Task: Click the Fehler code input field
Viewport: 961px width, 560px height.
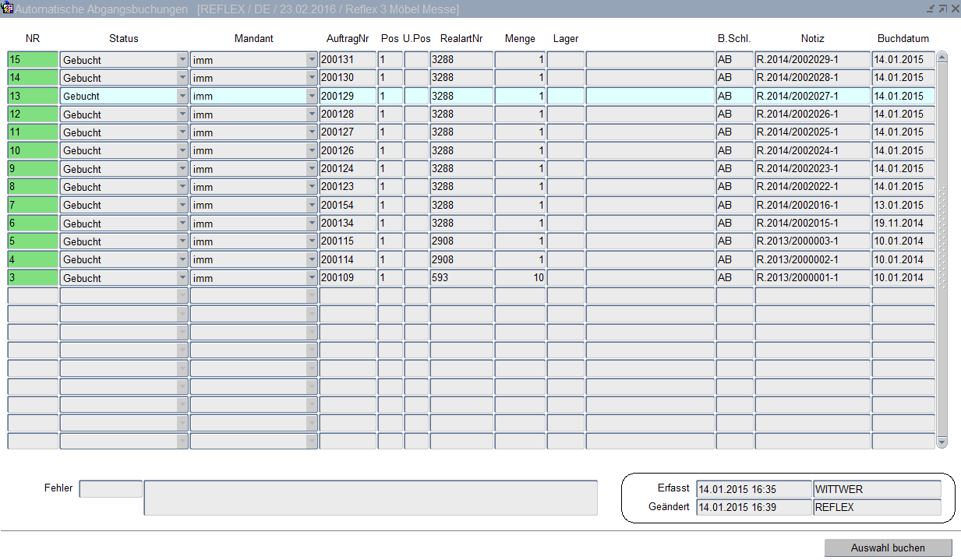Action: coord(111,489)
